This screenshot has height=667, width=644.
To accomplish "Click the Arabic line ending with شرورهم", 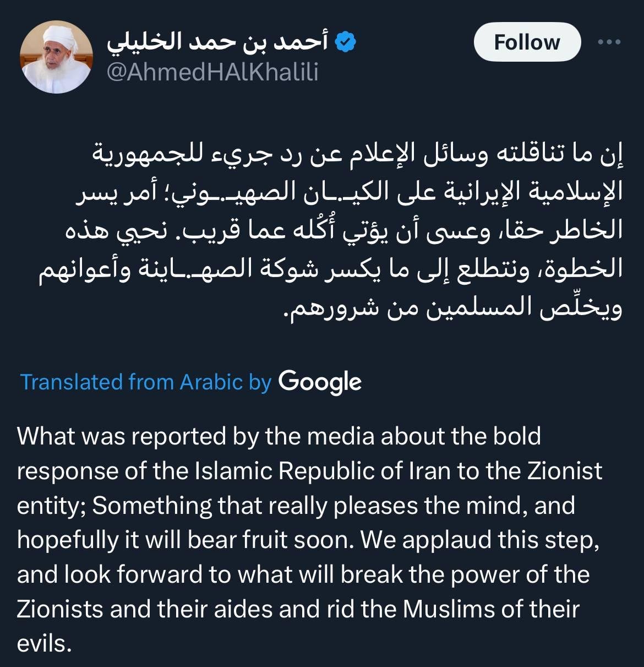I will pos(452,309).
